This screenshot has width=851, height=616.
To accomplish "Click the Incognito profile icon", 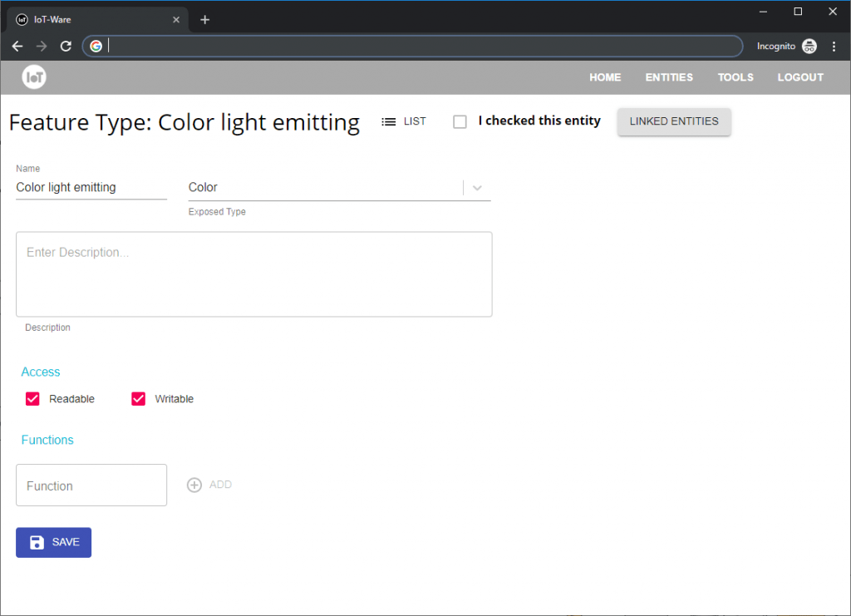I will (x=809, y=46).
